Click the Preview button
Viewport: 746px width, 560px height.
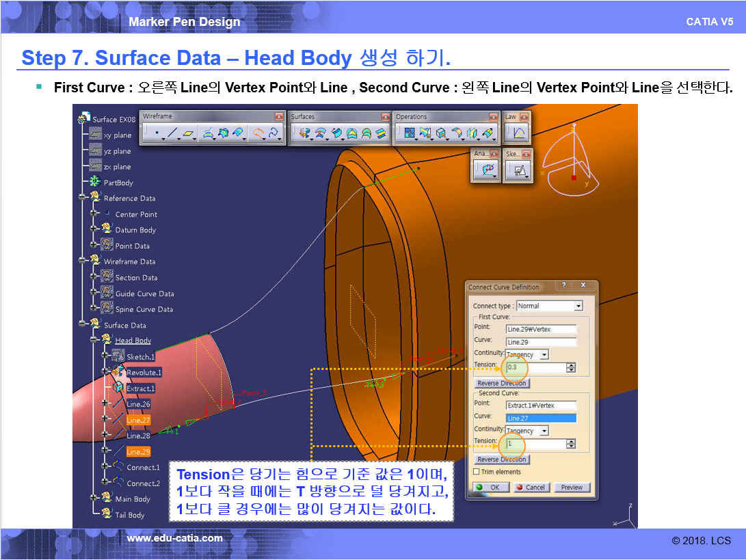(x=572, y=488)
